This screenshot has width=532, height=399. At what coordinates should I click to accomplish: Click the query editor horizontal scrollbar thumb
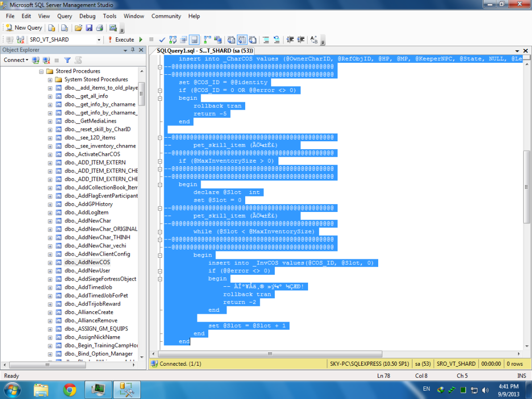(270, 354)
